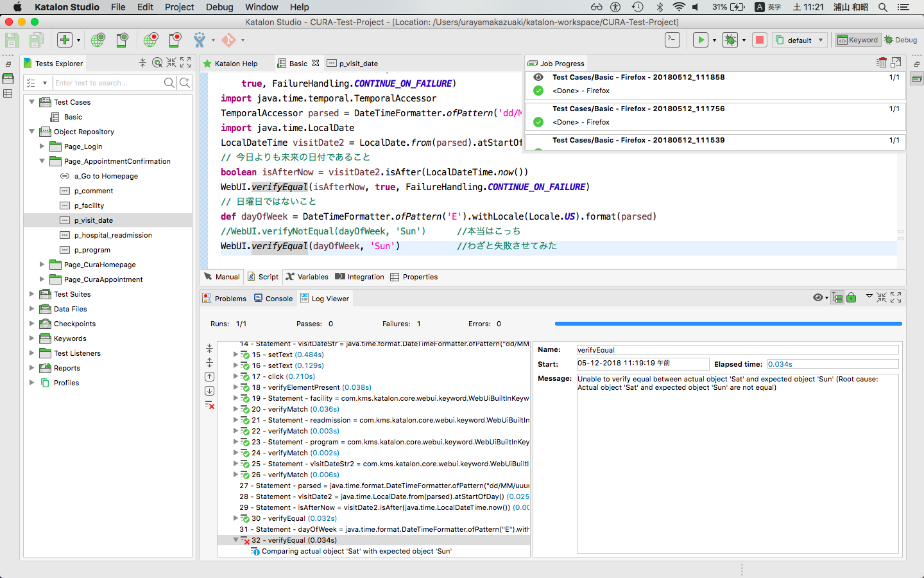
Task: Select the p_facility object in tree
Action: [x=89, y=206]
